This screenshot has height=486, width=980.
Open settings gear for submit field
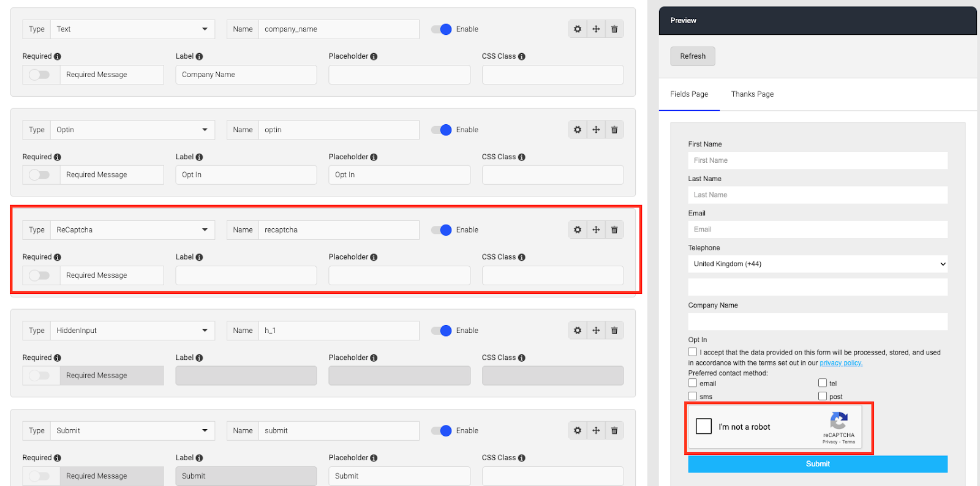click(x=578, y=431)
